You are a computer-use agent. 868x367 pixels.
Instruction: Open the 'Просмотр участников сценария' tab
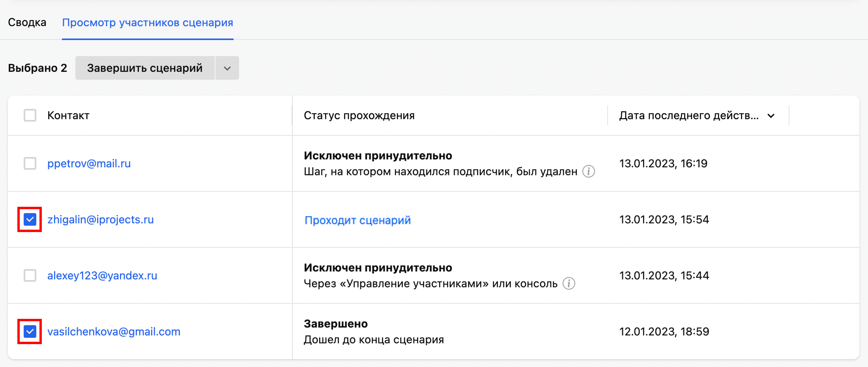pos(147,23)
